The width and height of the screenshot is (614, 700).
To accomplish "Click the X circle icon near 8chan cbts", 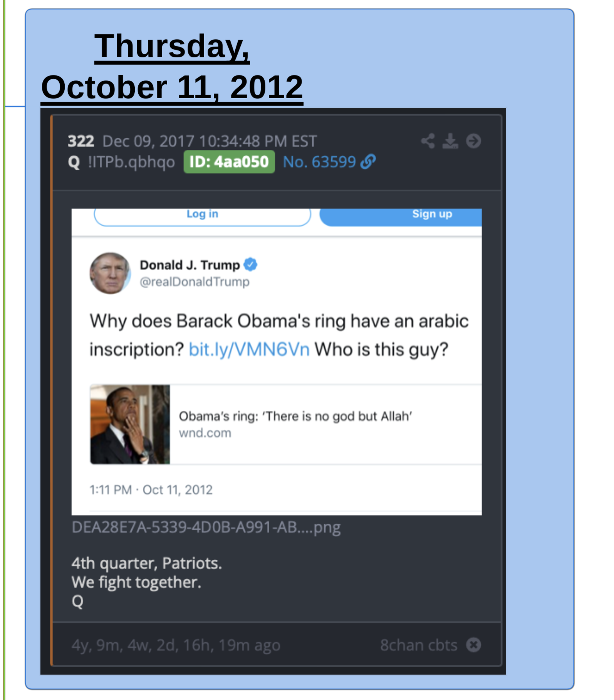I will [473, 645].
